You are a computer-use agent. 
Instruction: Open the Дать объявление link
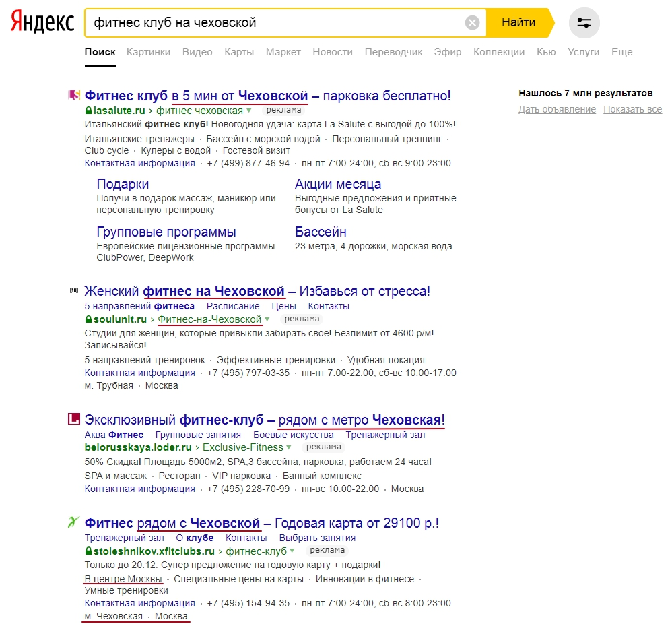557,109
